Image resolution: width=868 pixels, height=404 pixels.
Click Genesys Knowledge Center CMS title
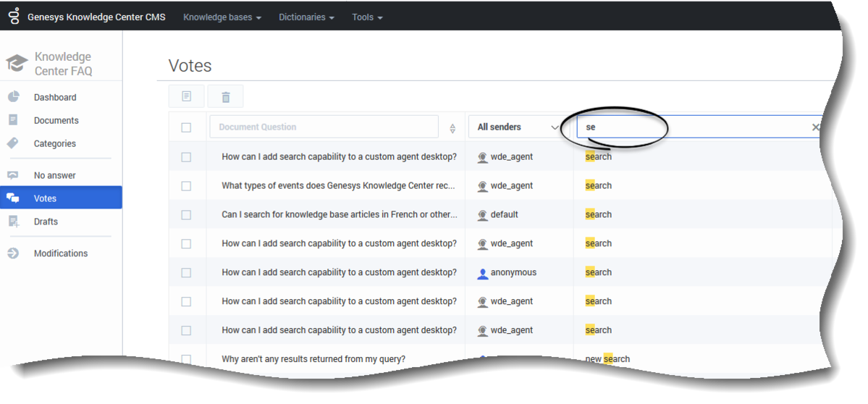pyautogui.click(x=96, y=17)
